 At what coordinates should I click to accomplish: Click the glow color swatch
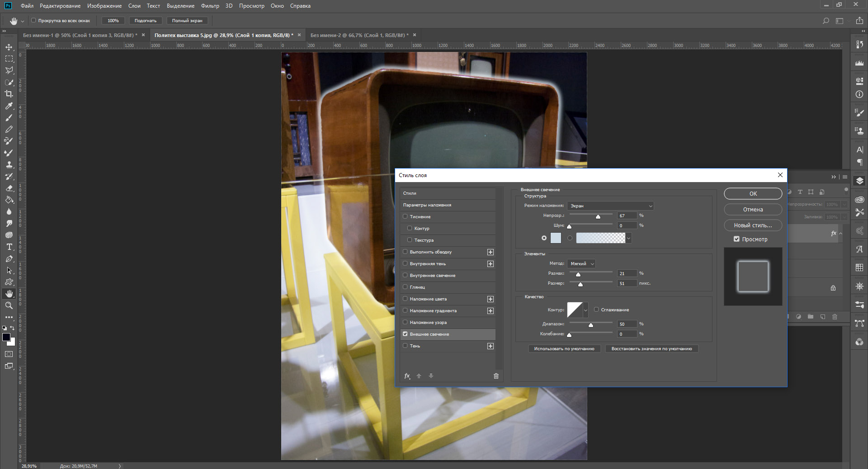click(556, 238)
